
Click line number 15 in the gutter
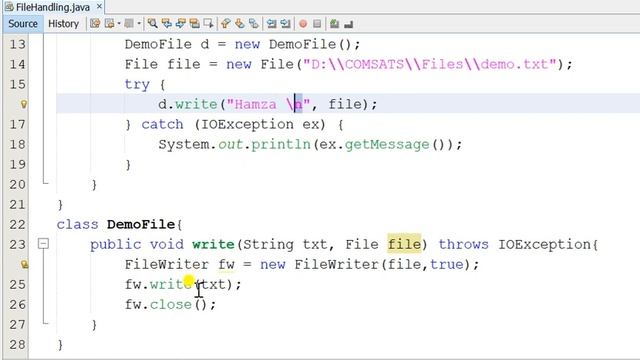(17, 84)
